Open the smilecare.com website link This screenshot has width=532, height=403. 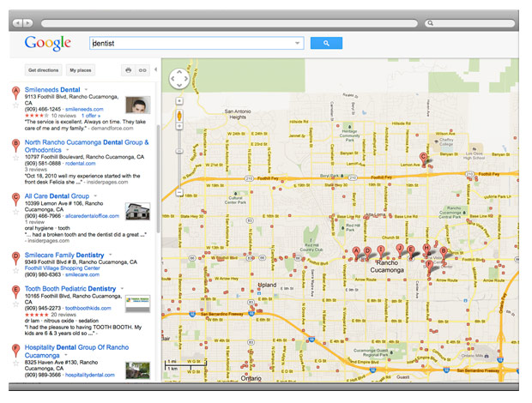click(82, 275)
